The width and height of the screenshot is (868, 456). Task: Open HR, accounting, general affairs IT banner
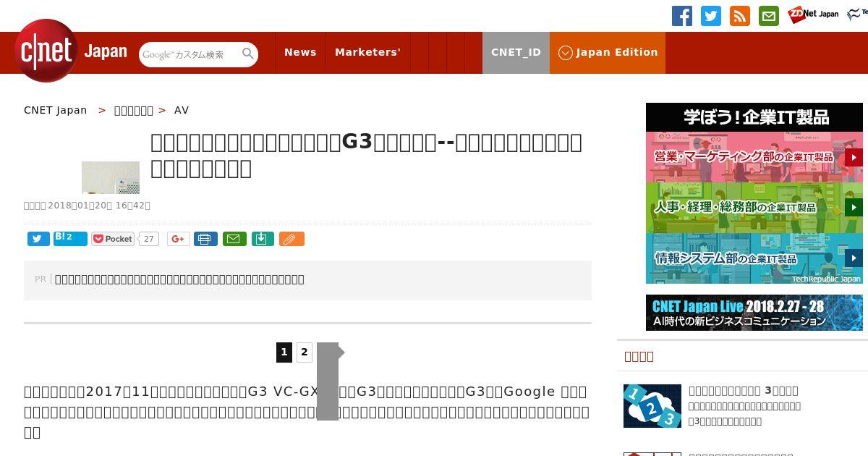coord(754,208)
